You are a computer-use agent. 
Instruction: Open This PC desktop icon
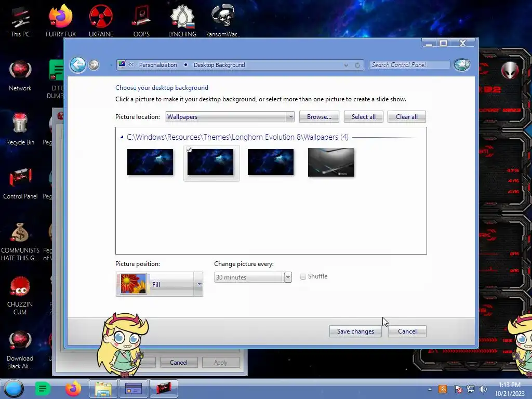click(20, 22)
